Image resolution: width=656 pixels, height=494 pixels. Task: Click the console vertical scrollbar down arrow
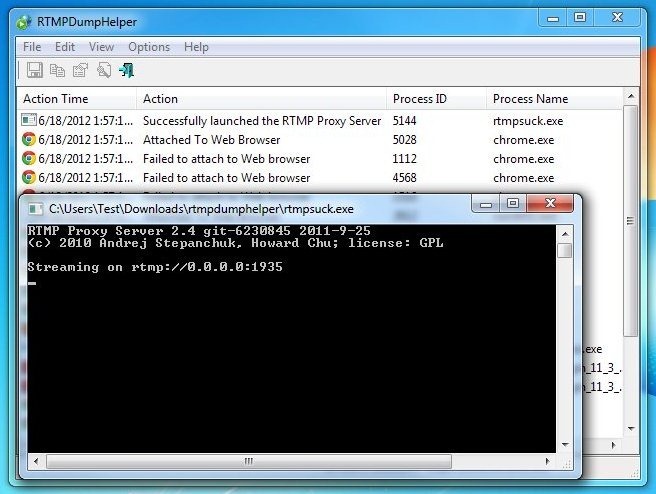(565, 445)
